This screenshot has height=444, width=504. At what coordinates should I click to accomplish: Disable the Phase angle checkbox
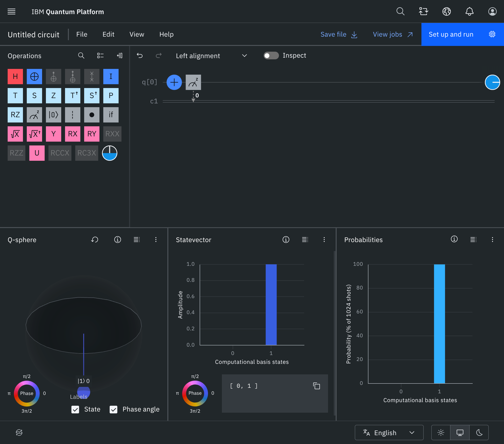pyautogui.click(x=113, y=409)
